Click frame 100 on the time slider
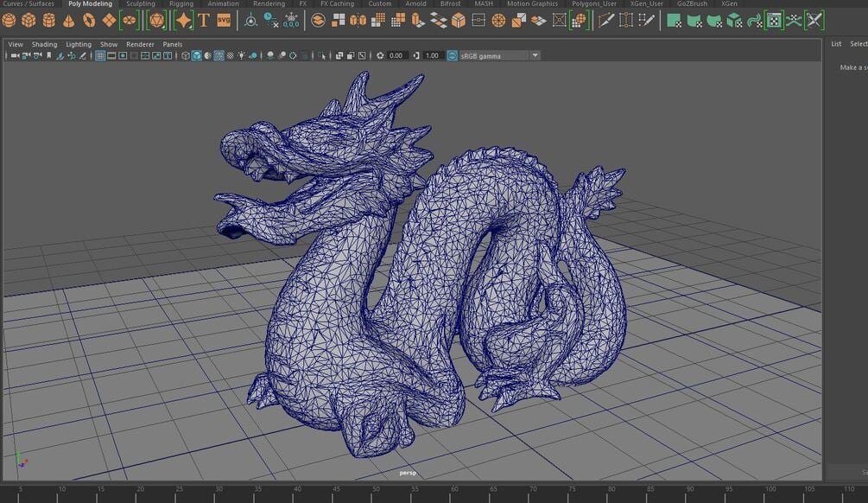868x503 pixels. coord(770,490)
